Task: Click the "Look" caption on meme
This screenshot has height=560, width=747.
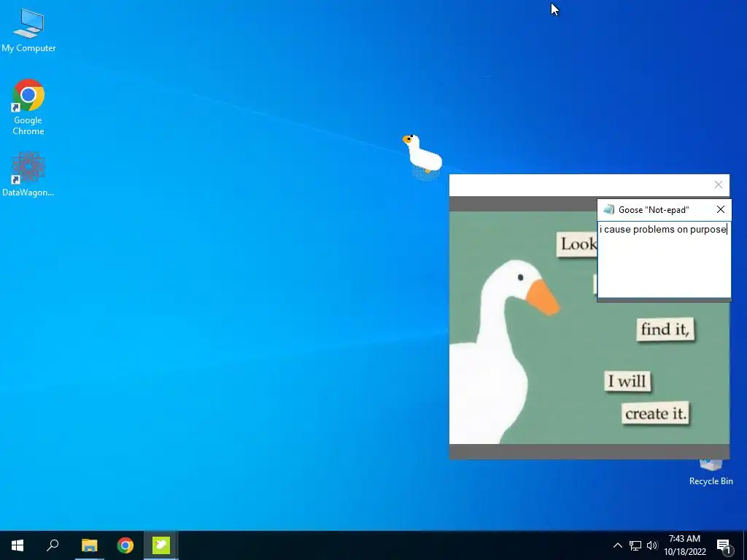Action: tap(577, 244)
